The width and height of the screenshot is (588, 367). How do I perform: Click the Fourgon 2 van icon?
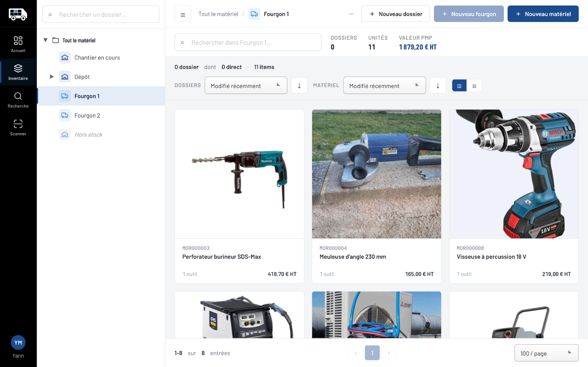pos(65,115)
